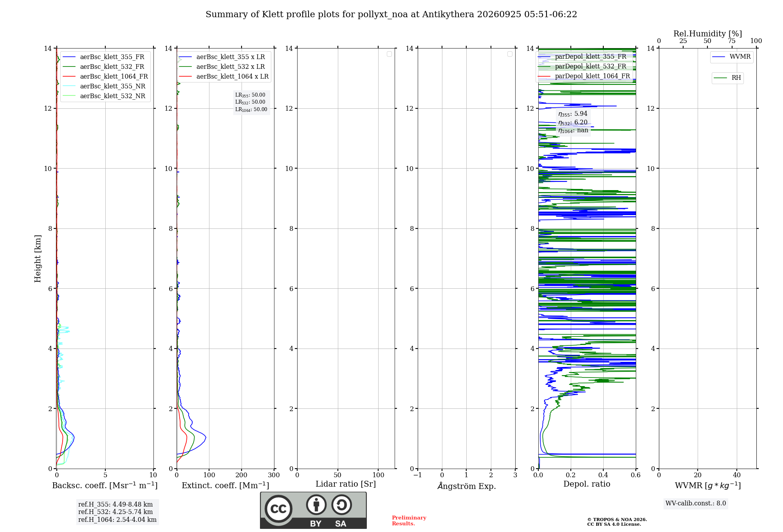Click the '© TROPOS & NOA 2026.' copyright text

(617, 519)
